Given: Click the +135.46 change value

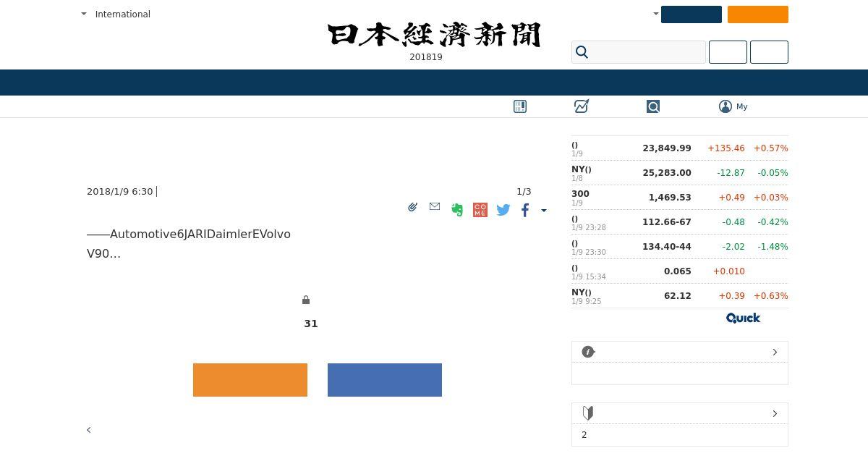Looking at the screenshot, I should coord(726,148).
